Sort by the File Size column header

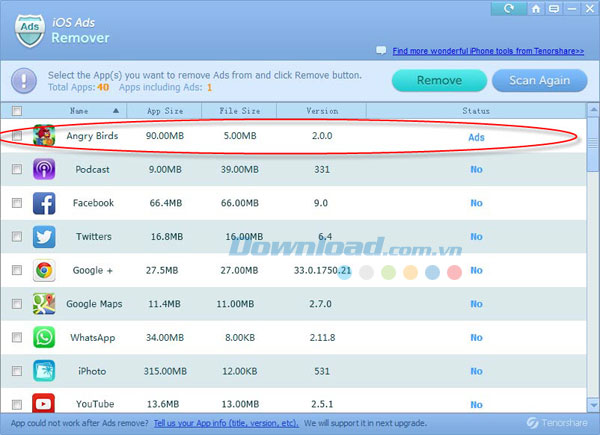(x=240, y=111)
